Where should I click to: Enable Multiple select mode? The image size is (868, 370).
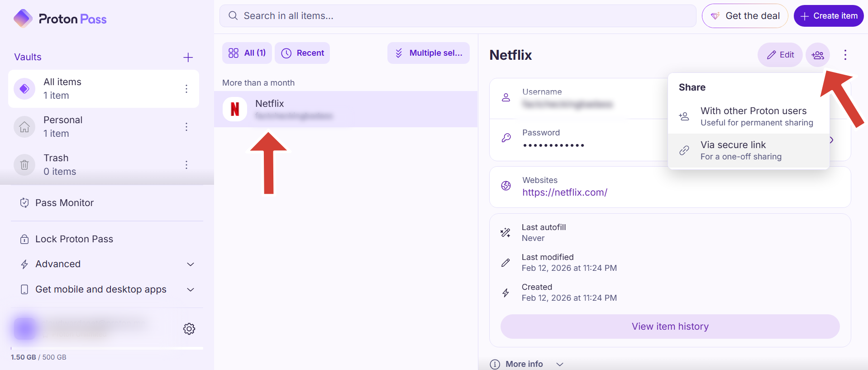pyautogui.click(x=428, y=53)
